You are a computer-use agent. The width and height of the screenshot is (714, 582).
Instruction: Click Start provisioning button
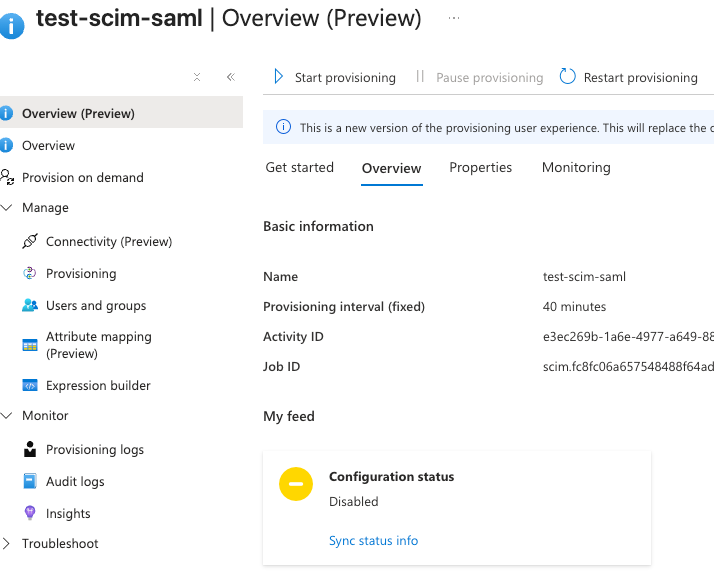click(334, 78)
